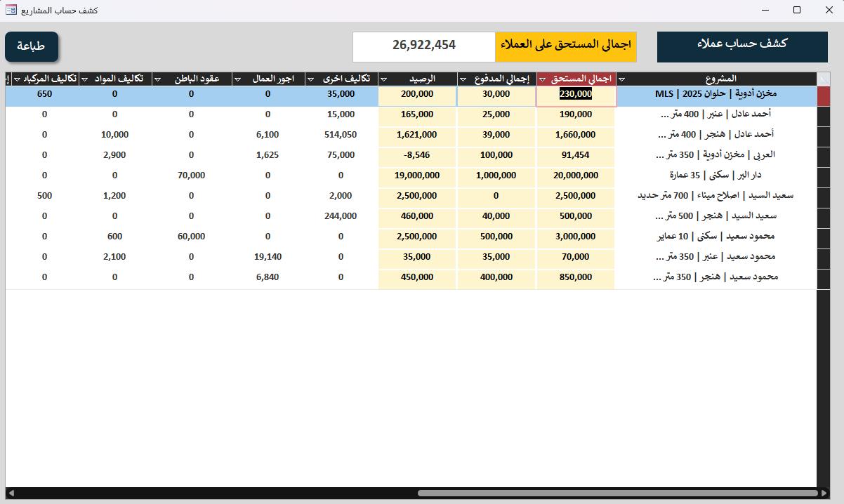Select row selector for دار البر سكنى
This screenshot has width=844, height=504.
[824, 178]
